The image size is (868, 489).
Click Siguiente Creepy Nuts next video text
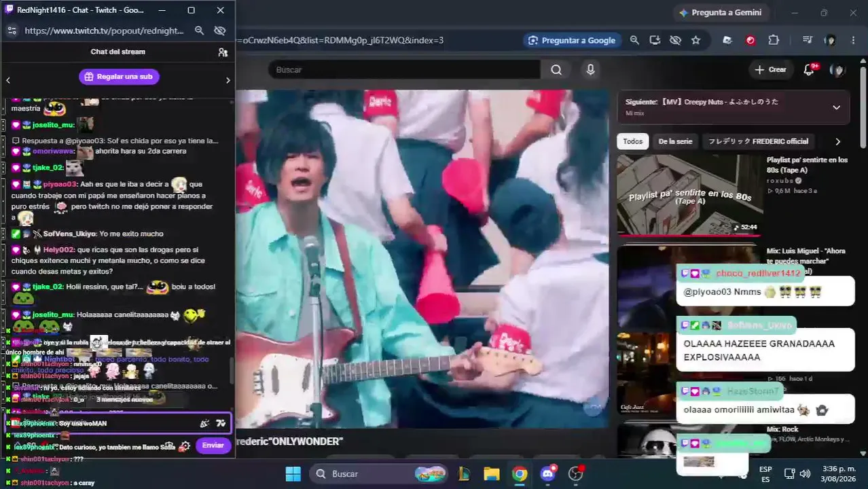702,102
